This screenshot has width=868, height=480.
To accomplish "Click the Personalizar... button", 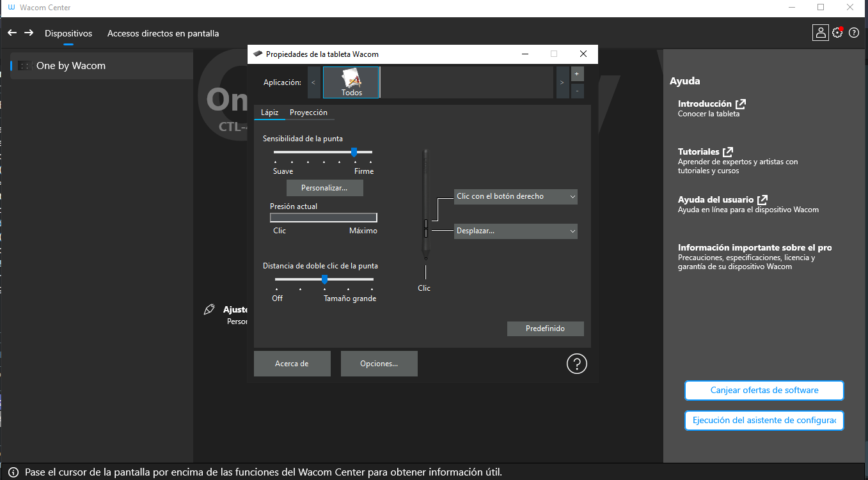I will [x=324, y=188].
